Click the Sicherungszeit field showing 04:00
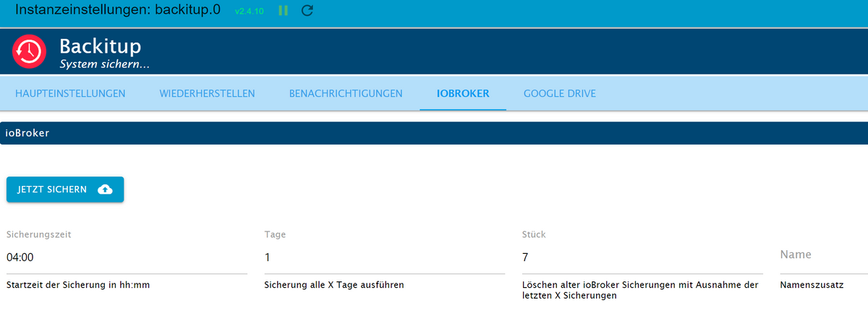 tap(127, 257)
